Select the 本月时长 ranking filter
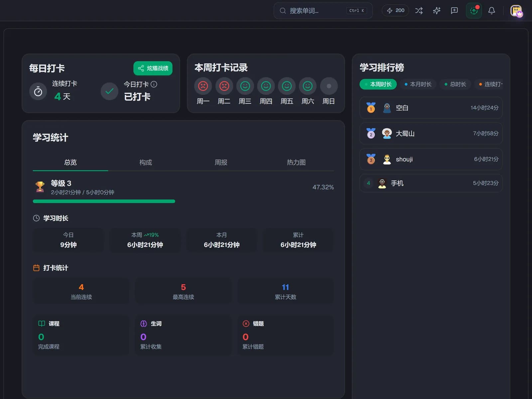532x399 pixels. 418,84
